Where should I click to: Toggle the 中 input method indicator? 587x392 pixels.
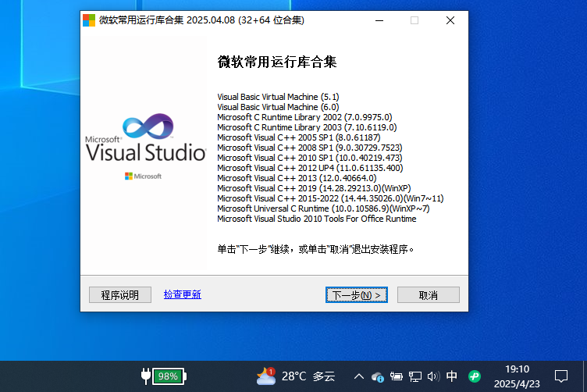tap(452, 376)
